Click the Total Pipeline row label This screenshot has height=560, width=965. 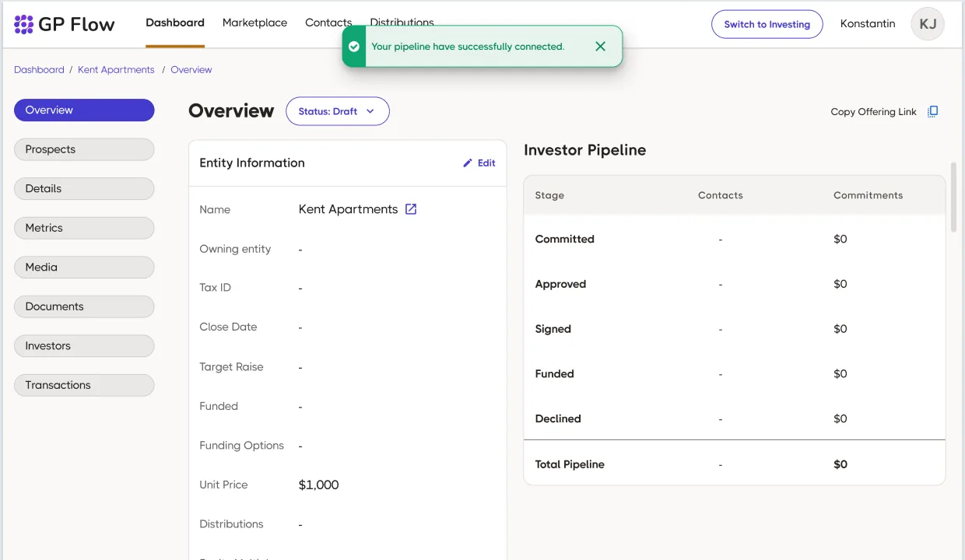570,464
